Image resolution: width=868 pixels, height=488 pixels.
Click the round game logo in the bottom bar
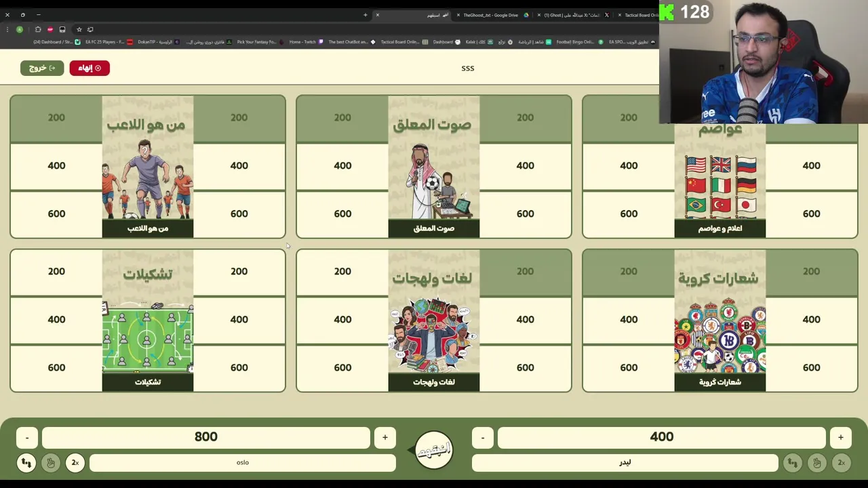434,451
